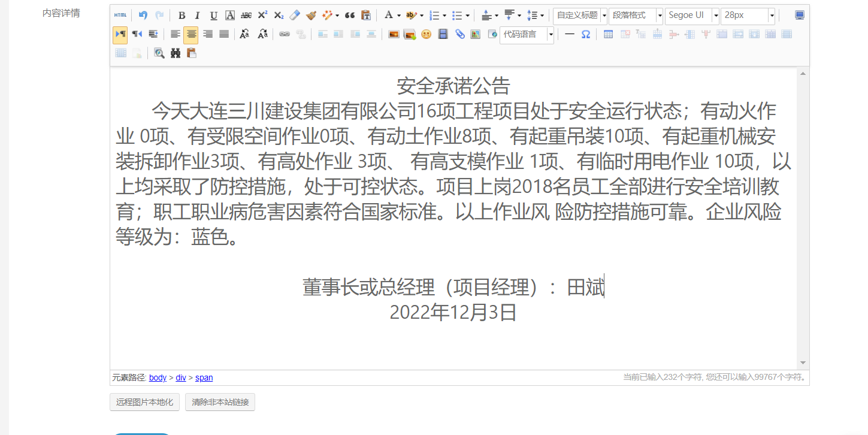The width and height of the screenshot is (868, 435).
Task: Click the editor scrollbar up arrow
Action: [803, 74]
